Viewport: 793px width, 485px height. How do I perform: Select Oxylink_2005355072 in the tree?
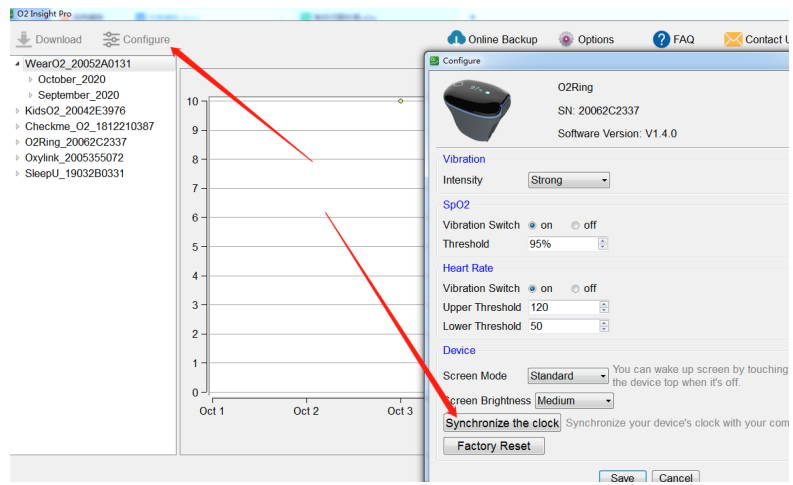point(74,158)
